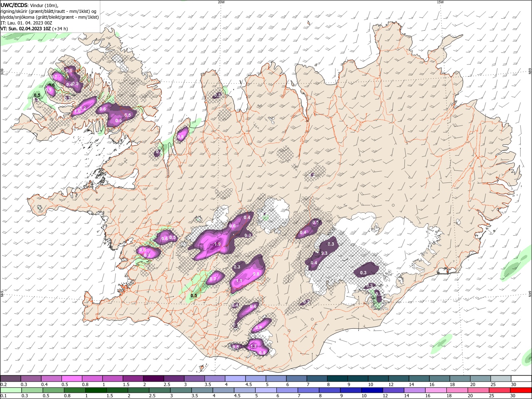
Task: Click the 0.1 label in lower legend
Action: pos(3,396)
